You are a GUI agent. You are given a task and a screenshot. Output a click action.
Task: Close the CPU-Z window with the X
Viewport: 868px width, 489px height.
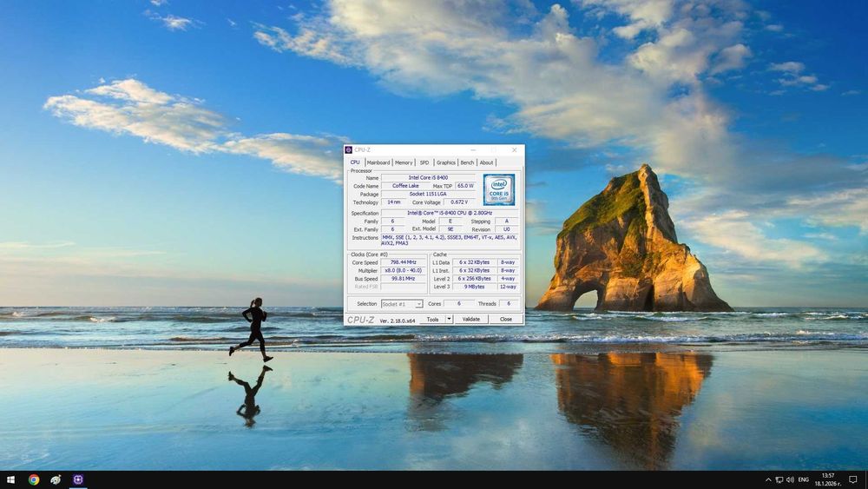click(514, 150)
